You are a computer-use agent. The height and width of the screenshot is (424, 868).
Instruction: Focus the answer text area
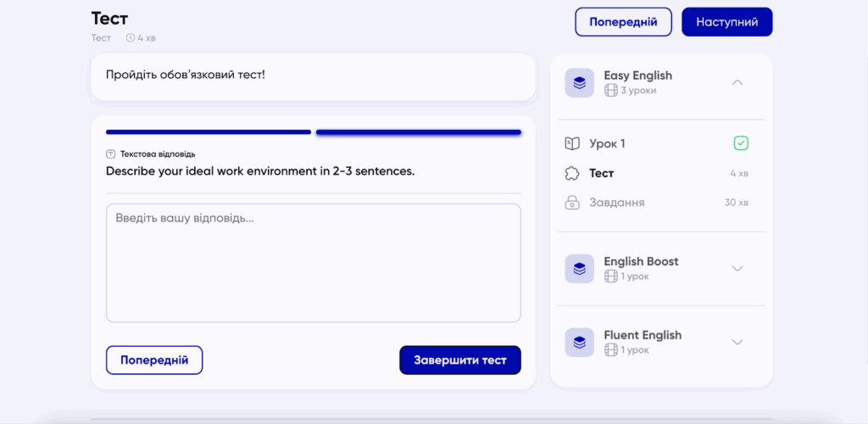pos(313,263)
